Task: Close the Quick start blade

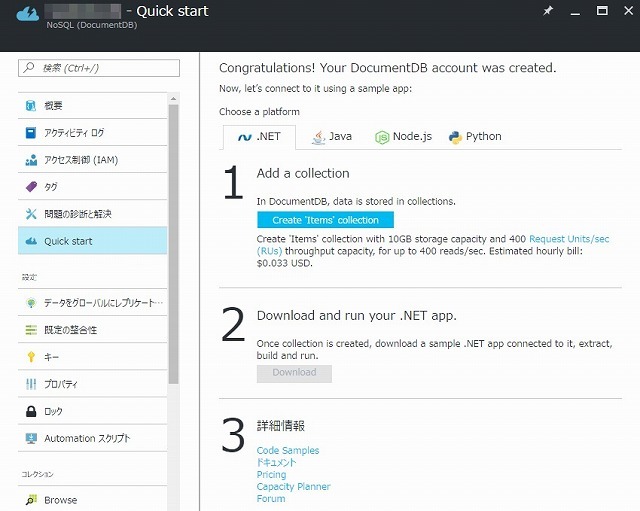Action: pyautogui.click(x=629, y=11)
